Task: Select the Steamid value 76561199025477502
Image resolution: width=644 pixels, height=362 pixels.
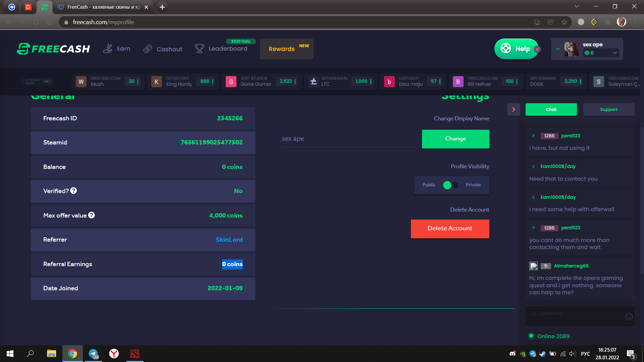Action: 211,142
